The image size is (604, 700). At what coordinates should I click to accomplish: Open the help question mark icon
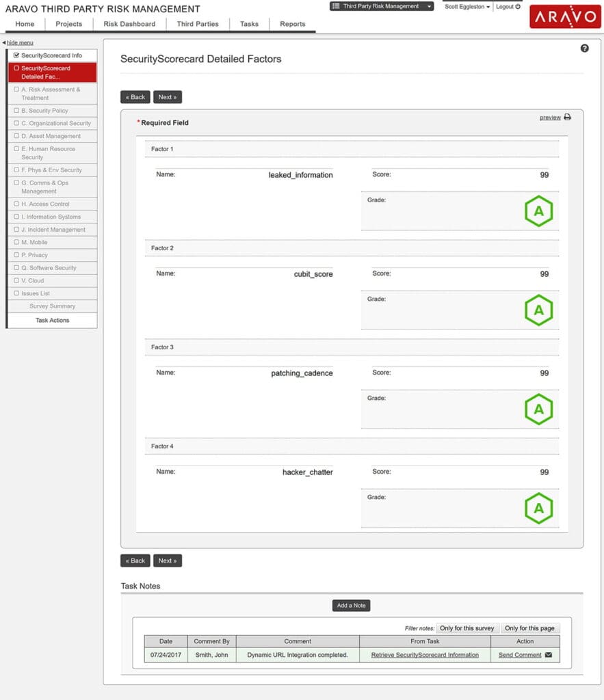click(583, 47)
